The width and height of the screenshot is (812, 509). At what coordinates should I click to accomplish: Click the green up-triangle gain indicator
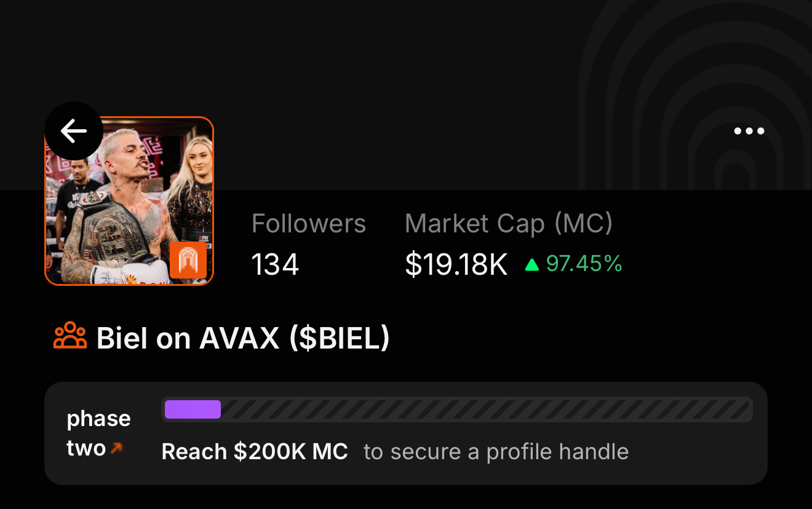531,265
